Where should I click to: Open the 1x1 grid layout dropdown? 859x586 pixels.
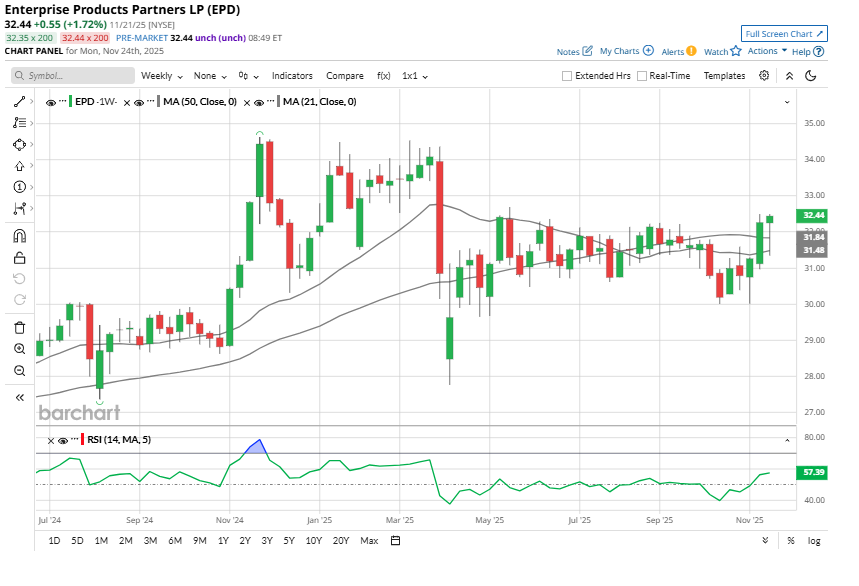point(415,76)
